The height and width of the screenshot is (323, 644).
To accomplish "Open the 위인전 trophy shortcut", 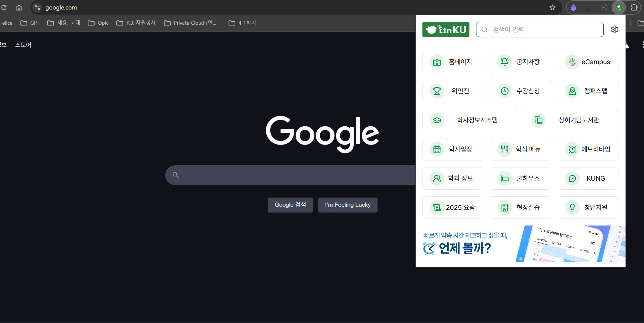I will pos(453,91).
